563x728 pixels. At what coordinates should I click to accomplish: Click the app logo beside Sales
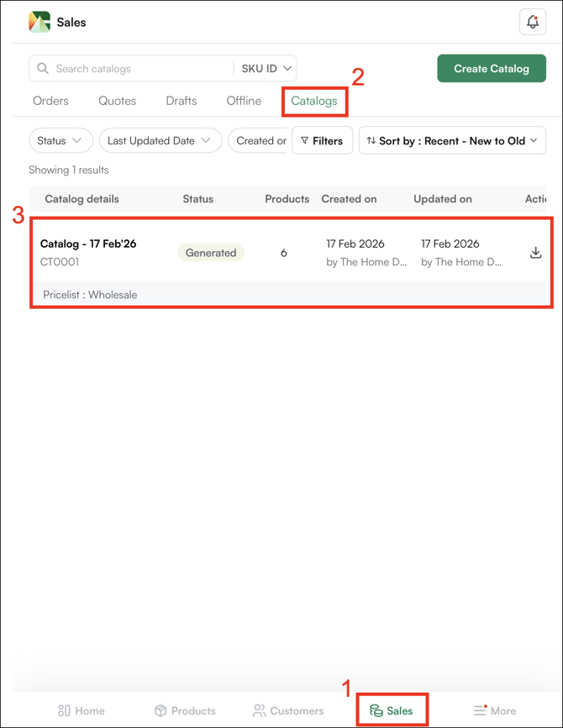coord(39,23)
